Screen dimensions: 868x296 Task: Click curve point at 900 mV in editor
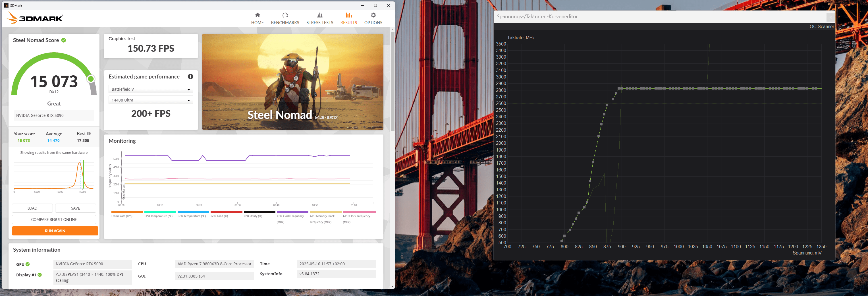click(x=621, y=89)
